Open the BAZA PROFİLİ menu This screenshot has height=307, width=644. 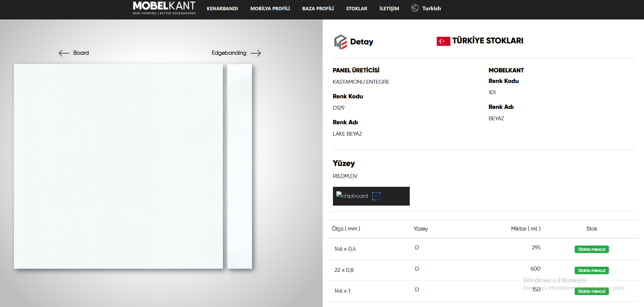318,9
